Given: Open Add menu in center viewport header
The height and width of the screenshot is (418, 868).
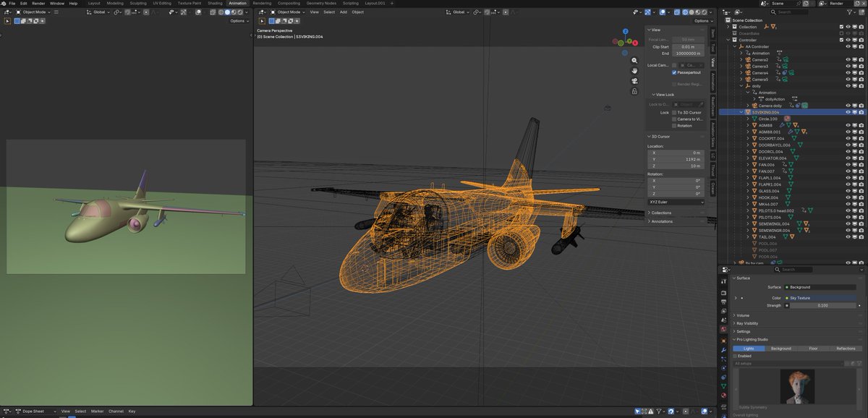Looking at the screenshot, I should pyautogui.click(x=344, y=12).
